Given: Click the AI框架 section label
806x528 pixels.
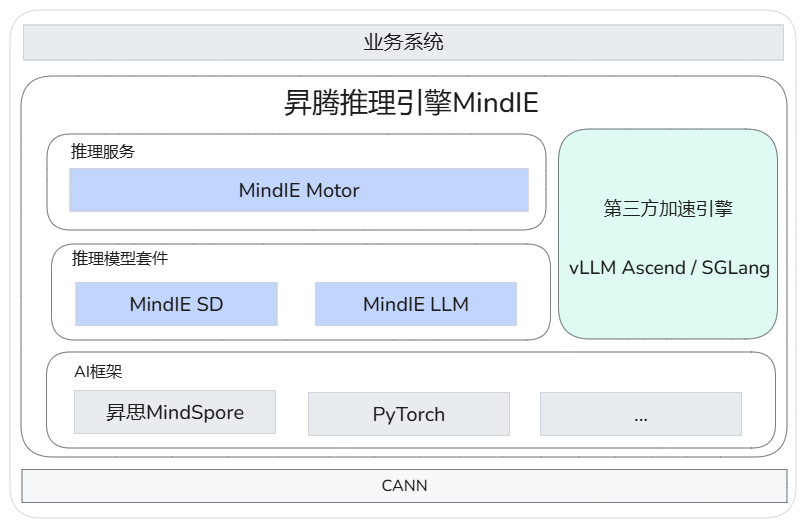Looking at the screenshot, I should click(98, 372).
